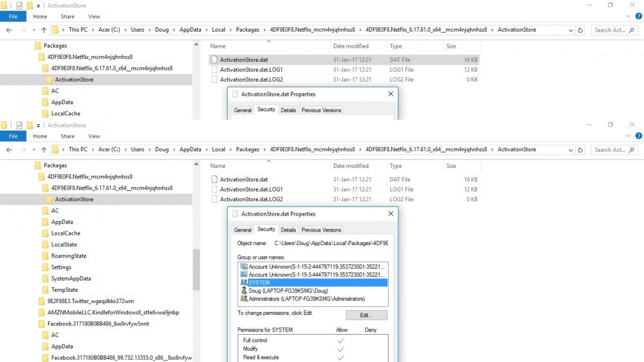Click the Edit... permissions button
The width and height of the screenshot is (644, 362).
367,315
